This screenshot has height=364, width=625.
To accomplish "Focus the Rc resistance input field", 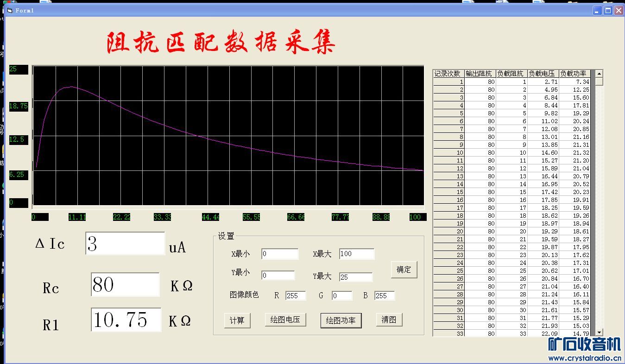I will [125, 284].
